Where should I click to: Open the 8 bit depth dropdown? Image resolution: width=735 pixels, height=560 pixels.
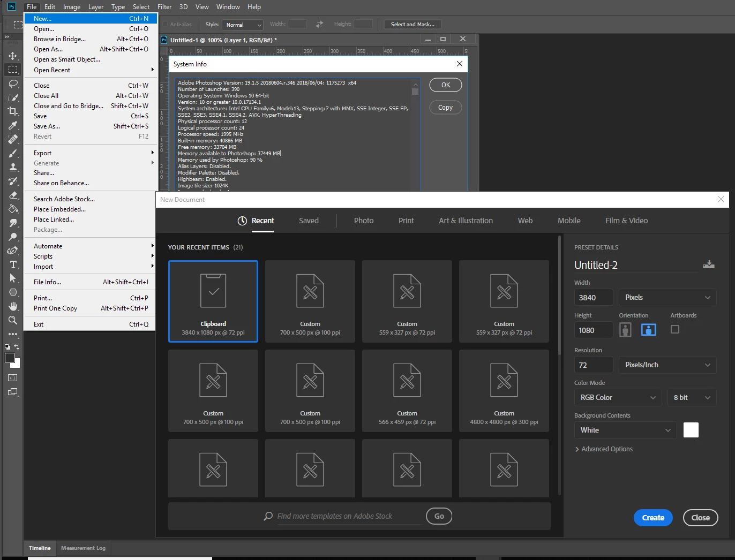point(692,397)
